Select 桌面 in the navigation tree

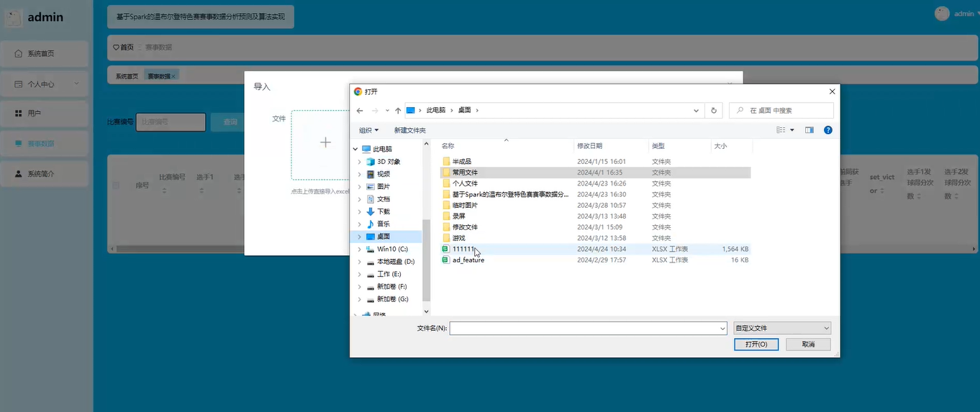tap(383, 237)
